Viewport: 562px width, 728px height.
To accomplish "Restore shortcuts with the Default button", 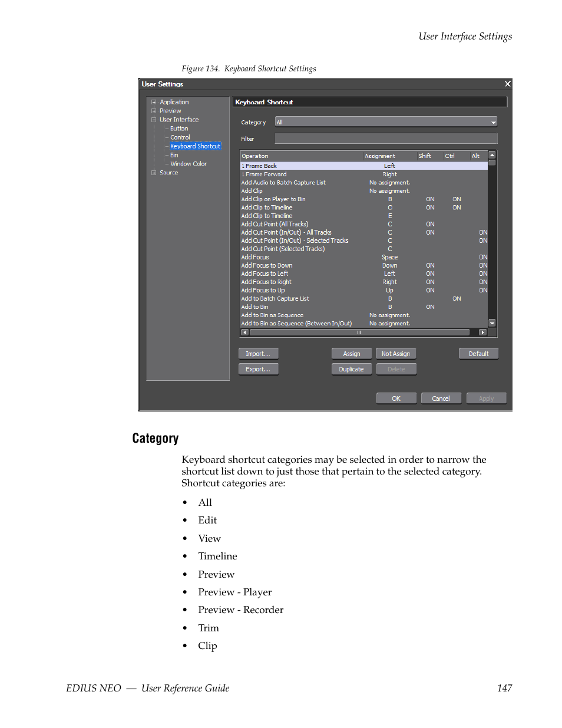I will pos(478,354).
